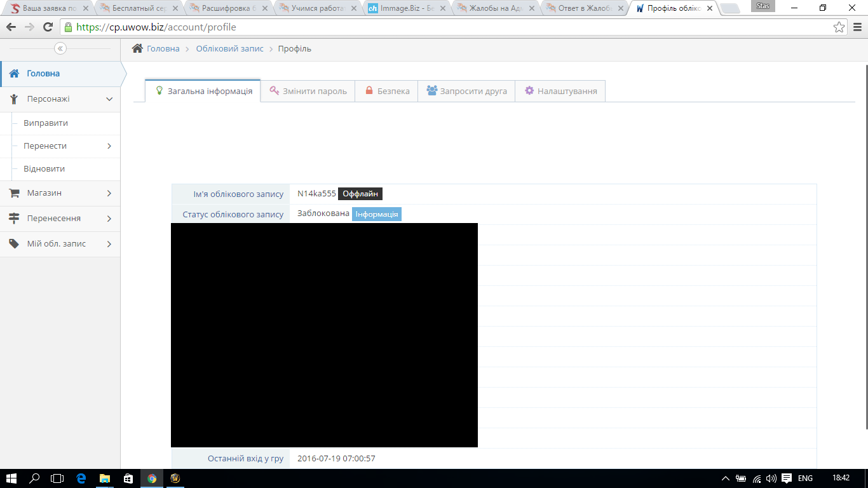Expand Мій обл. запис menu
The width and height of the screenshot is (868, 488).
click(60, 244)
